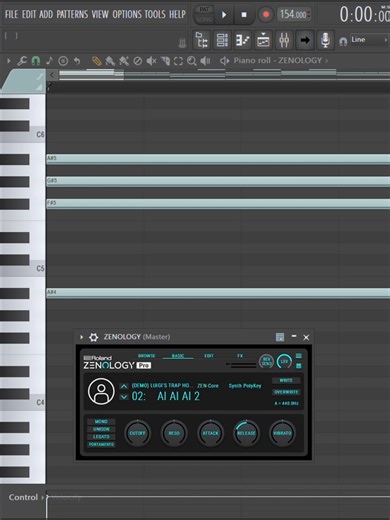
Task: Toggle PORTAMENTO in ZENOLOGY
Action: coord(101,444)
